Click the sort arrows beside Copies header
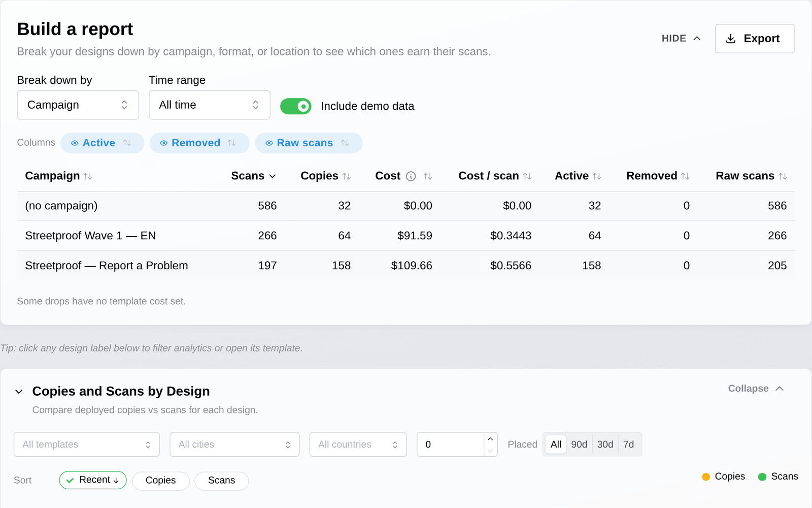Viewport: 812px width, 508px height. 347,176
